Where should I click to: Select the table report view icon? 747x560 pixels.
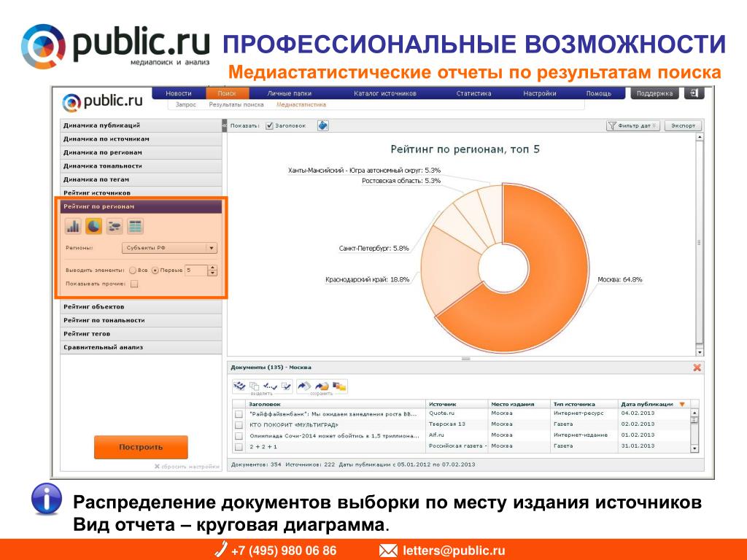point(135,226)
